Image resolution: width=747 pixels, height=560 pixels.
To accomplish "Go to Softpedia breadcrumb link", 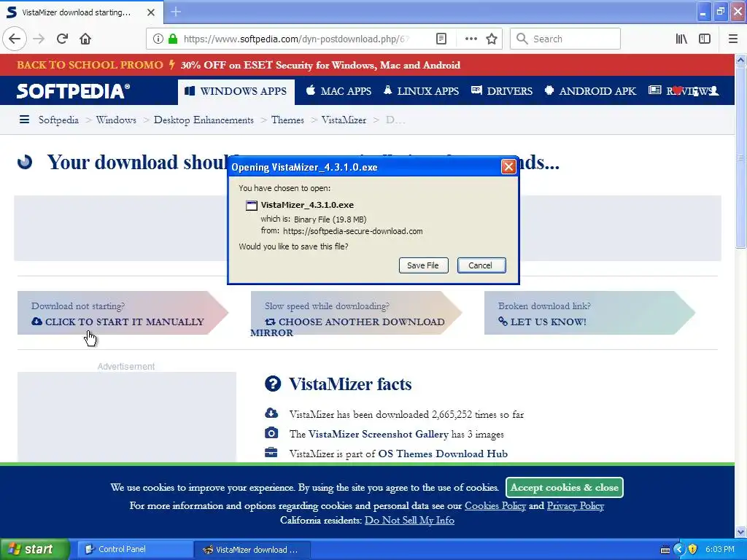I will coord(58,120).
